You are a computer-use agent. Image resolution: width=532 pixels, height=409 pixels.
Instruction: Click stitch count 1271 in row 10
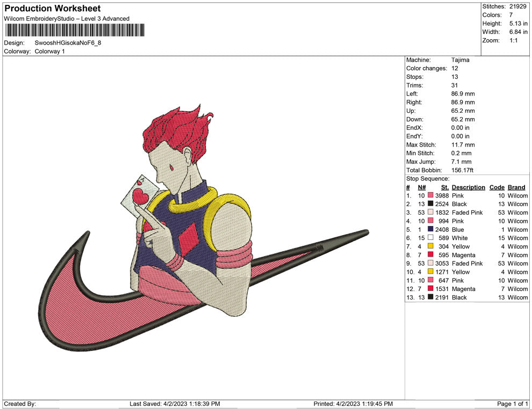pyautogui.click(x=442, y=272)
